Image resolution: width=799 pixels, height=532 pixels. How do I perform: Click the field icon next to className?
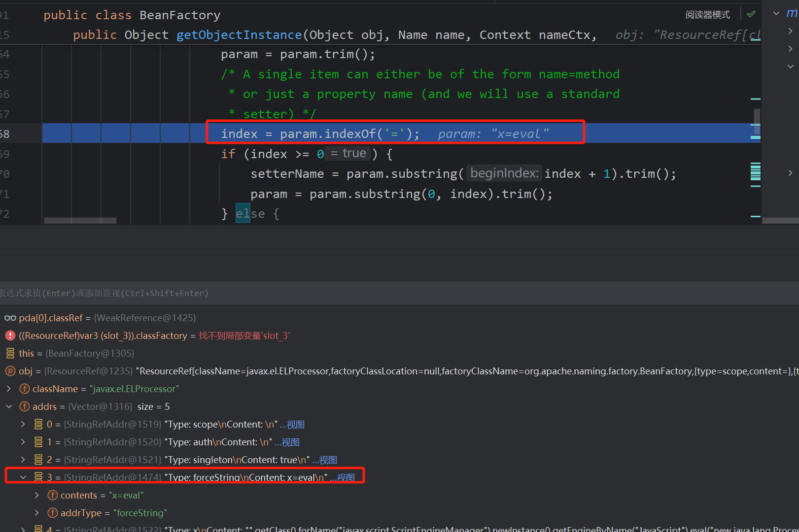click(x=25, y=389)
